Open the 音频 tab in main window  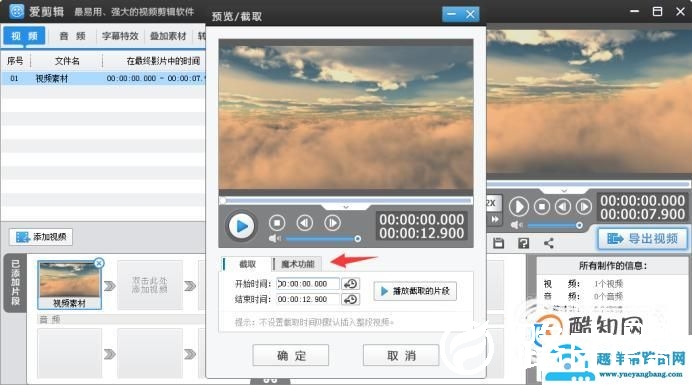(x=72, y=36)
